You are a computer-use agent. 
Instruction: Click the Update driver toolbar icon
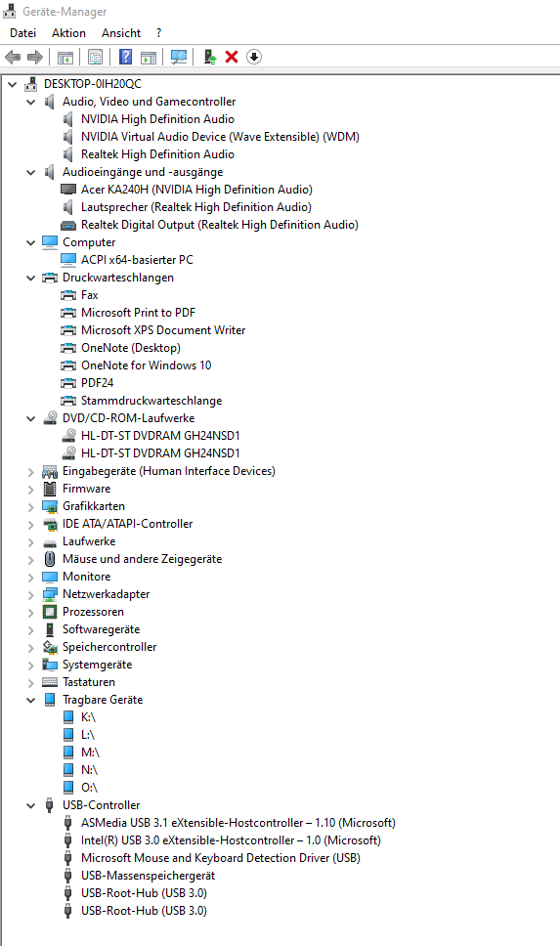click(x=209, y=58)
